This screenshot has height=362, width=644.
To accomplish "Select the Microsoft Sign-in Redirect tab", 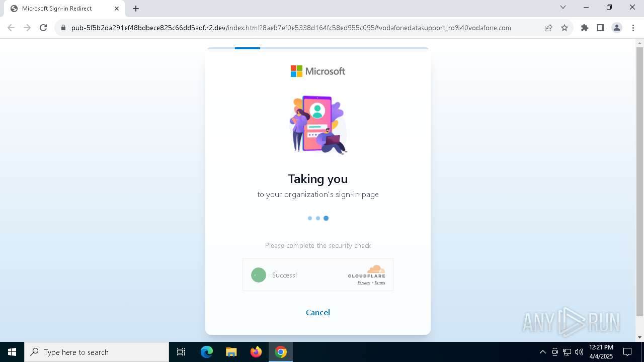I will 64,9.
